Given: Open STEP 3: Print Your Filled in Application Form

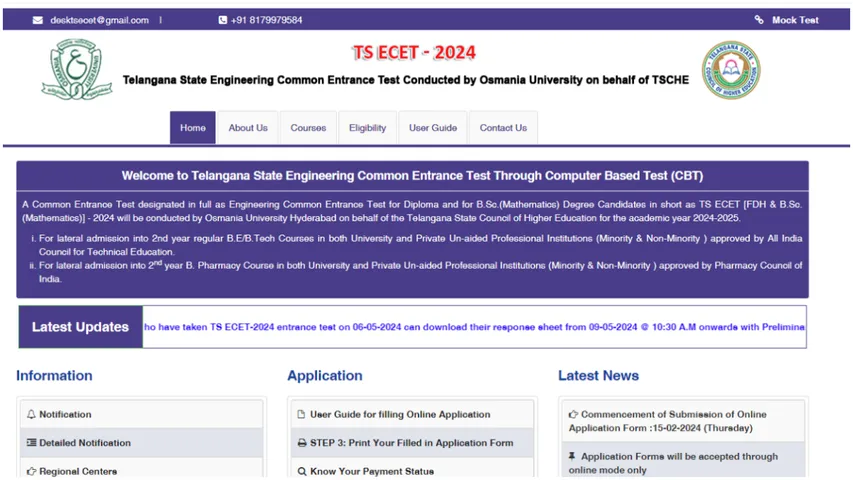Looking at the screenshot, I should coord(412,442).
